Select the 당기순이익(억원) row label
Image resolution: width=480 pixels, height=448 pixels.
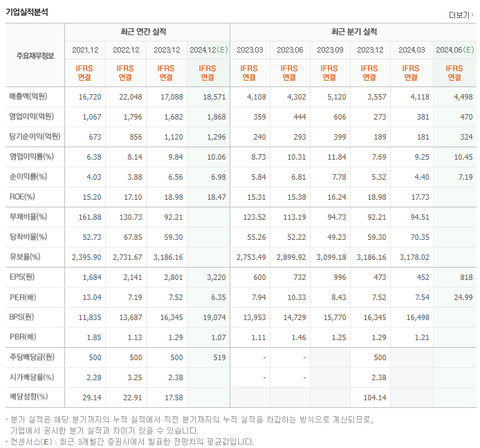coord(35,136)
